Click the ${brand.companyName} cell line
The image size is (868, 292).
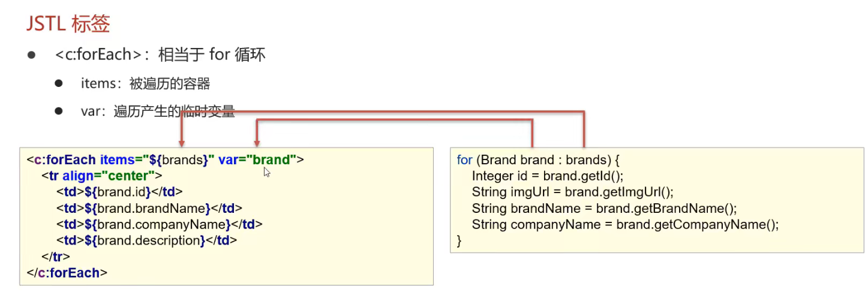(x=160, y=224)
